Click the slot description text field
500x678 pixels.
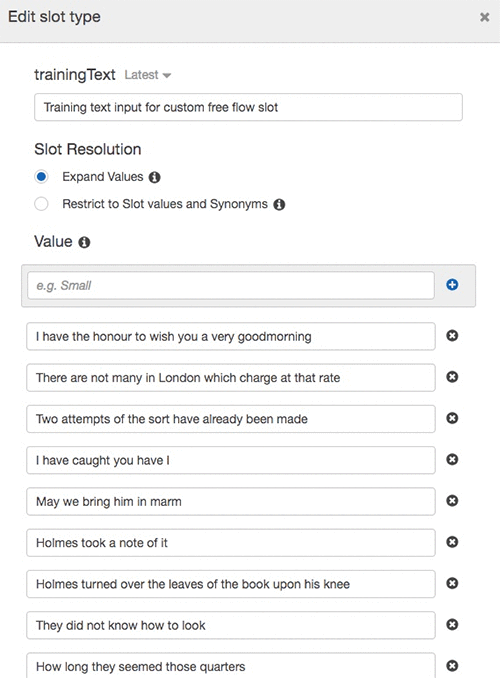click(x=248, y=107)
